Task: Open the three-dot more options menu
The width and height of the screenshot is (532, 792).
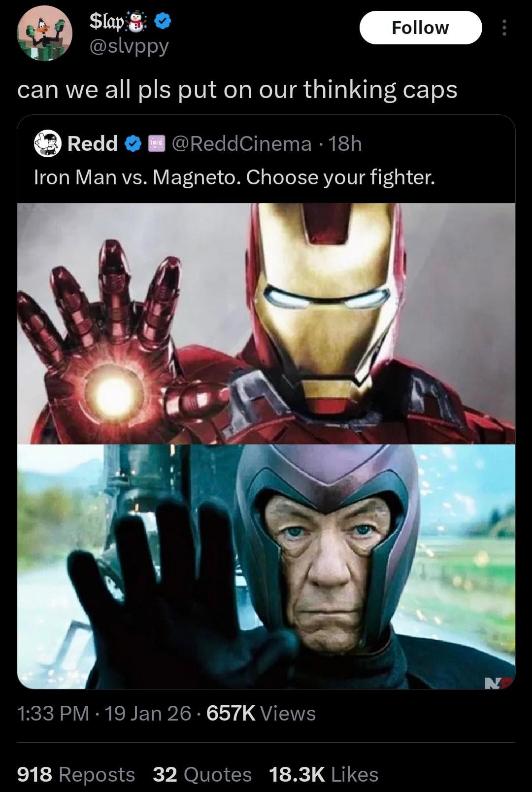Action: point(503,28)
